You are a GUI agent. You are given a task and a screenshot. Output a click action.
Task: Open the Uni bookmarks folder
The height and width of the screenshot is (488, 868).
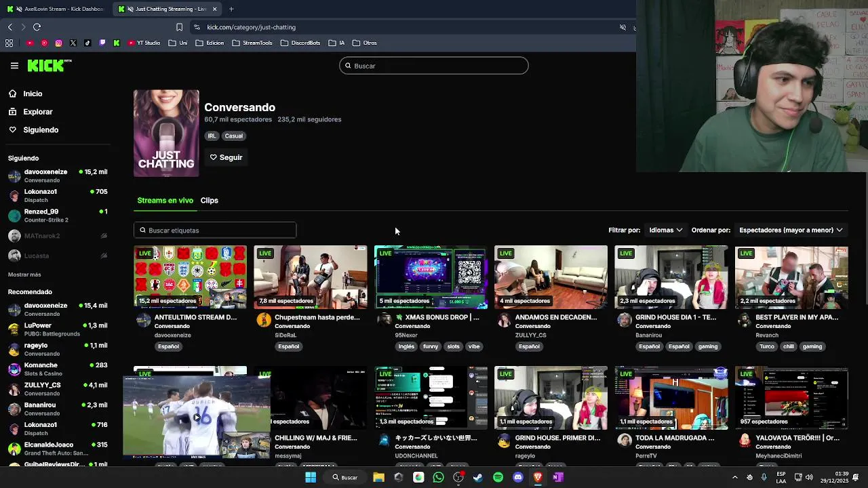[x=178, y=43]
